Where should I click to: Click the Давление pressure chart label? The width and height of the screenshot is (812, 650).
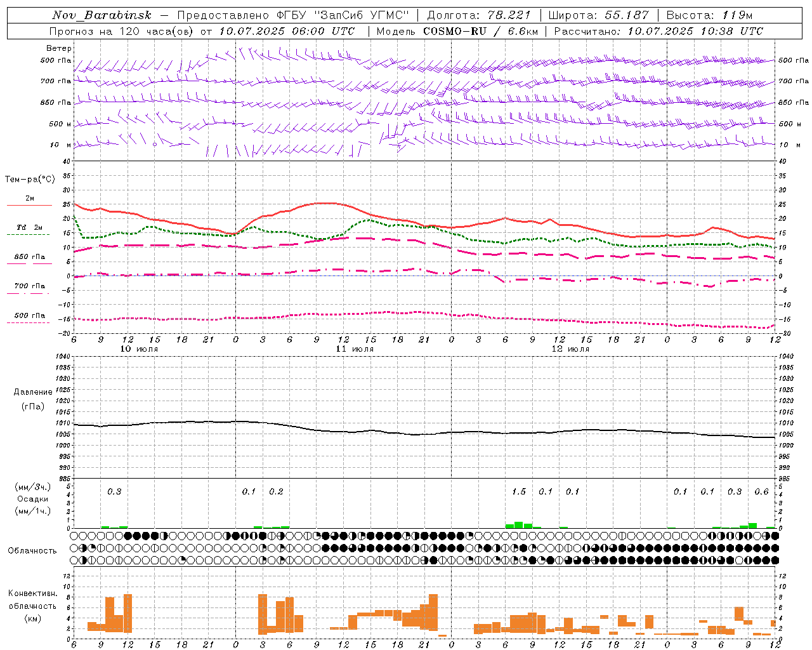coord(33,392)
